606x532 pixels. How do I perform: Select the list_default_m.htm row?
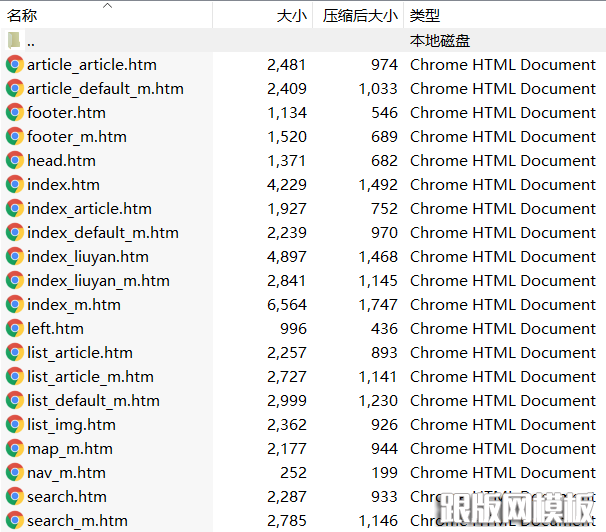[93, 400]
